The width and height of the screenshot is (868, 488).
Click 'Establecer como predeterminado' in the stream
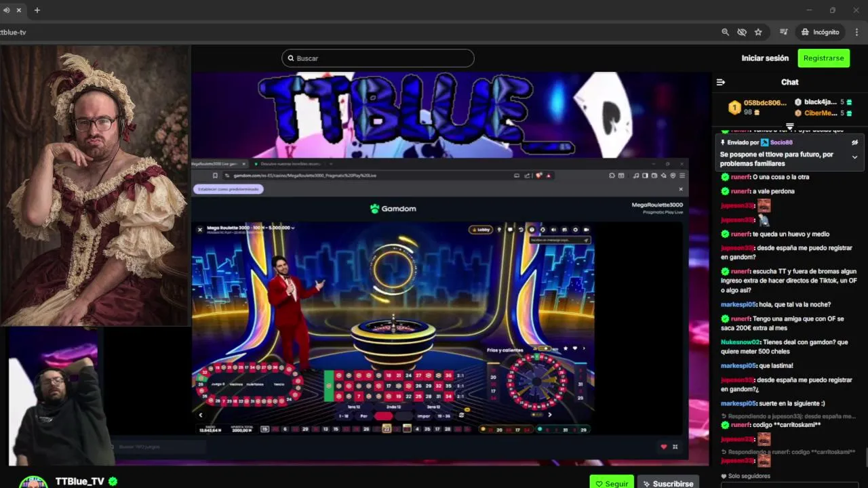coord(229,189)
